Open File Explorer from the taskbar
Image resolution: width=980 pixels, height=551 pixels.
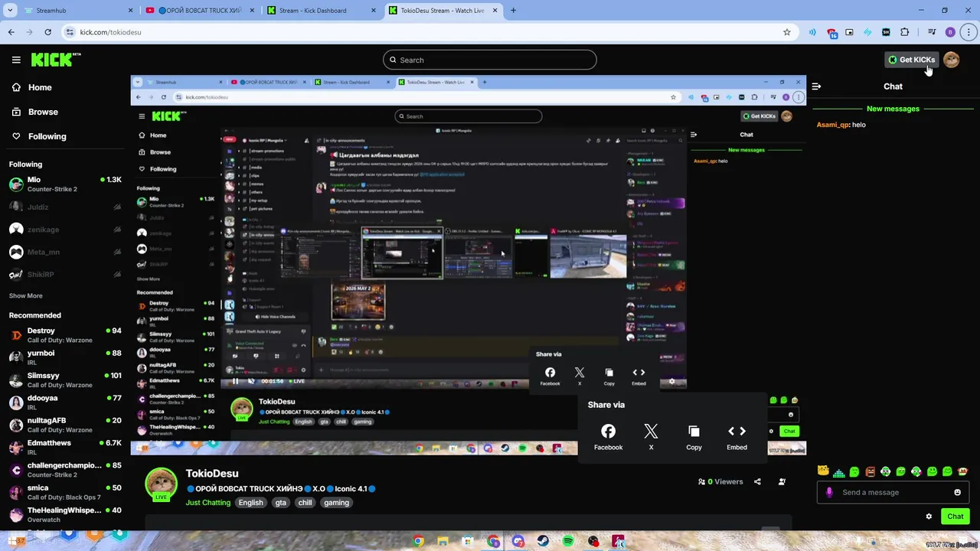tap(443, 541)
